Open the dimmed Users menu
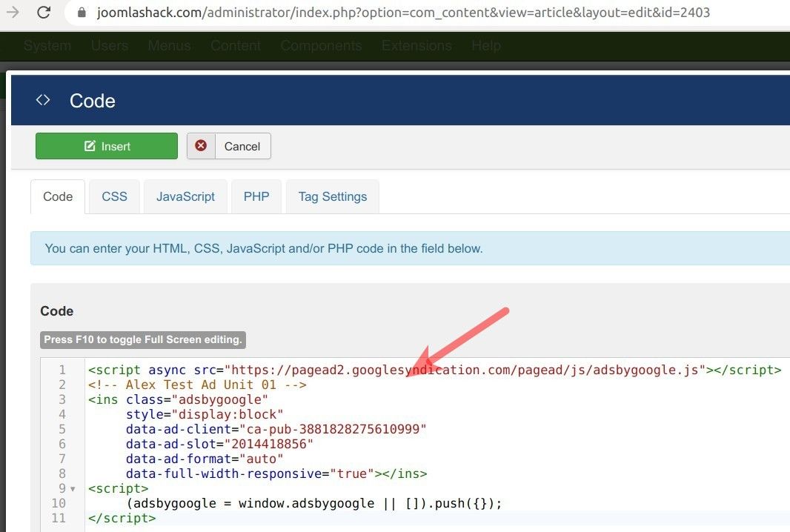 pos(110,46)
